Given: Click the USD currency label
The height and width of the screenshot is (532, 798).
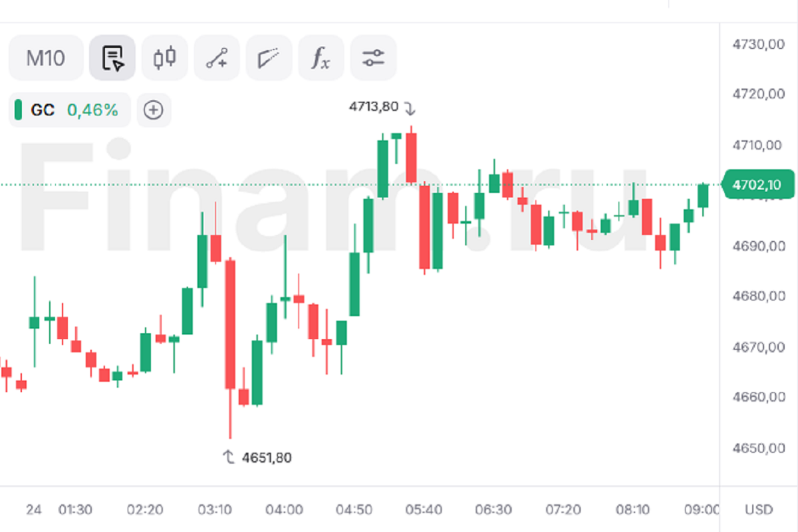Looking at the screenshot, I should click(759, 510).
